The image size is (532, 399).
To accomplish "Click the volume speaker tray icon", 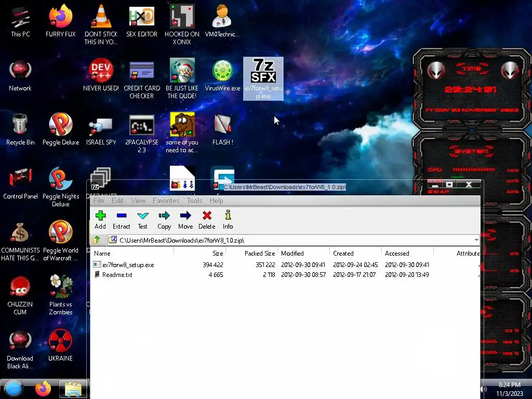I will 484,389.
